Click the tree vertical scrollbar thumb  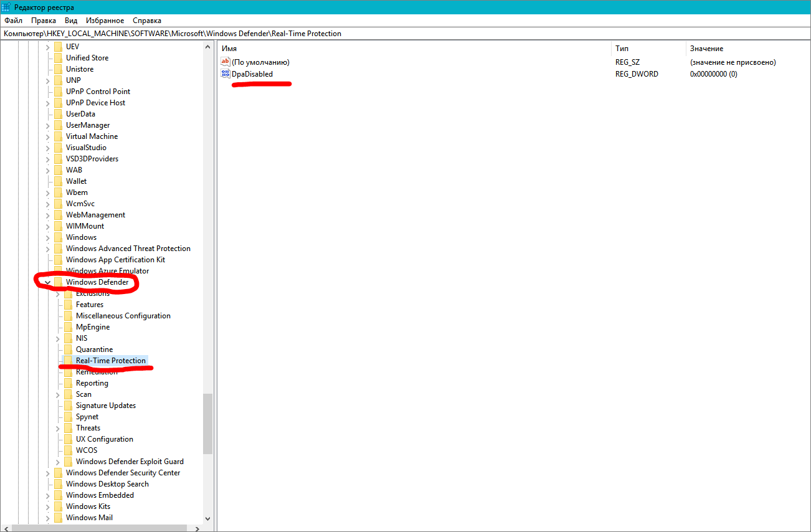tap(207, 423)
